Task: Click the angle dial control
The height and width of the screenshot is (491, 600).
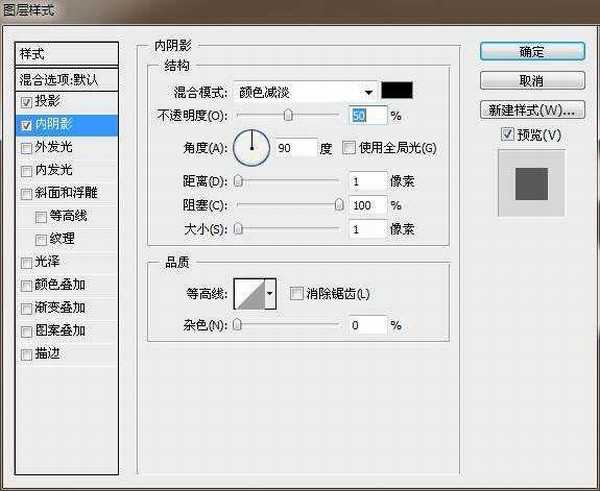Action: click(x=251, y=149)
